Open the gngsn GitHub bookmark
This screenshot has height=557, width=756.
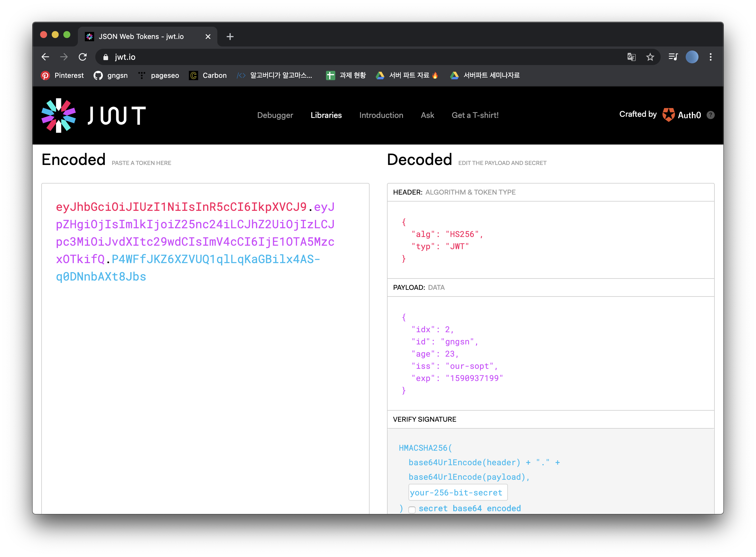pos(111,76)
